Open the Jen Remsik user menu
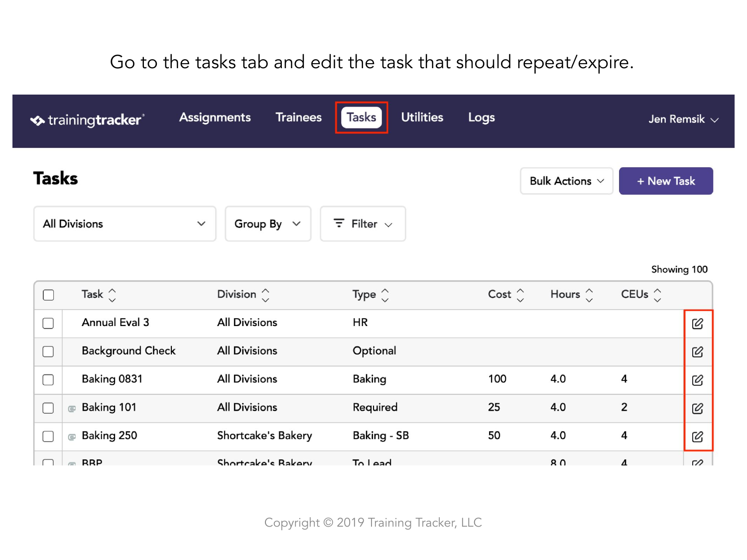This screenshot has height=560, width=747. (x=683, y=119)
